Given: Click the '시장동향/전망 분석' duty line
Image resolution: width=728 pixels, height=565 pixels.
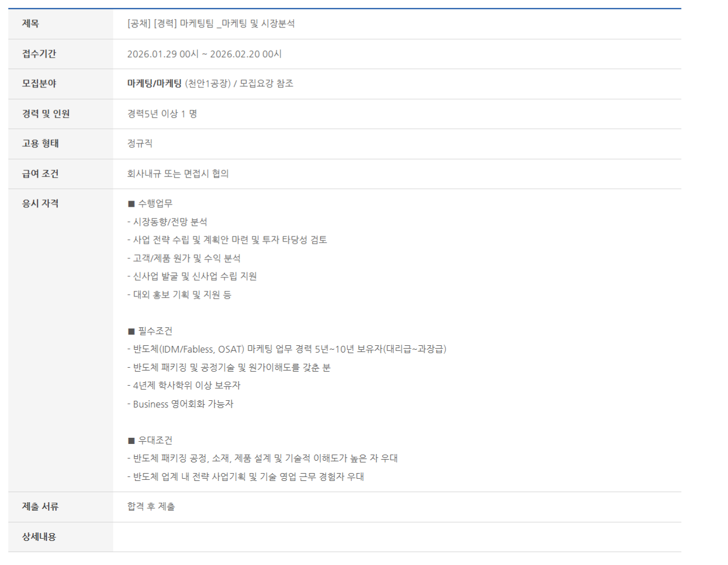Looking at the screenshot, I should click(x=169, y=222).
